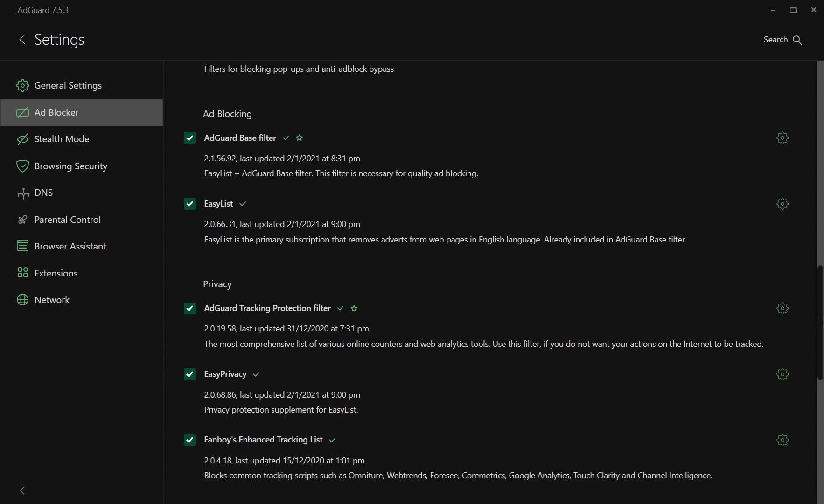Viewport: 824px width, 504px height.
Task: Click gear icon beside EasyPrivacy filter
Action: click(x=782, y=374)
